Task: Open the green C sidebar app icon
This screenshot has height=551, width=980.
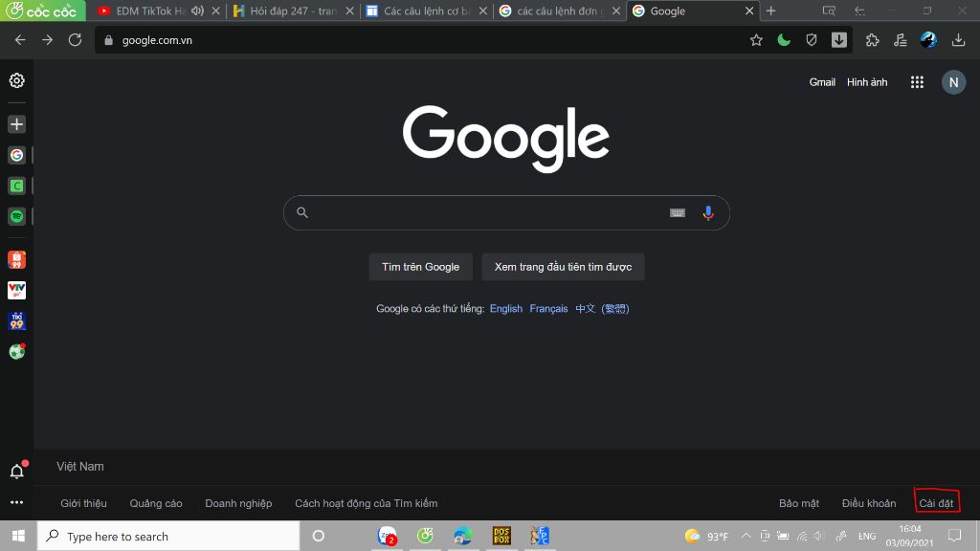Action: point(17,186)
